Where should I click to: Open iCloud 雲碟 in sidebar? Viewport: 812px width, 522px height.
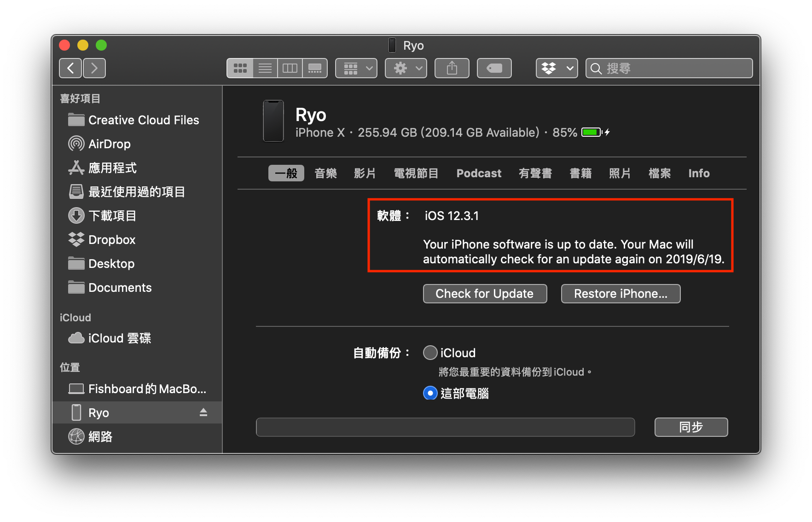coord(137,338)
